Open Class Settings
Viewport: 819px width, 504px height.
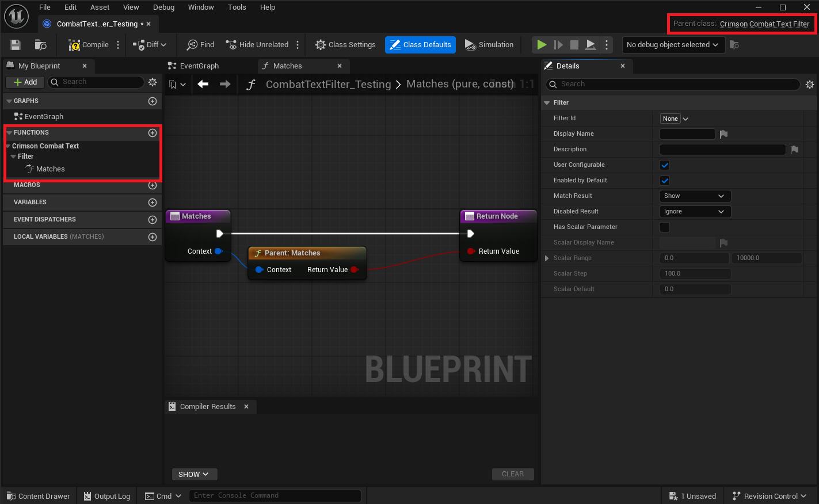345,45
